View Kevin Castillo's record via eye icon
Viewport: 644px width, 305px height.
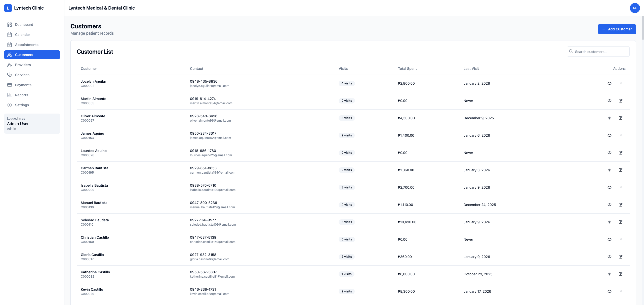[x=610, y=291]
